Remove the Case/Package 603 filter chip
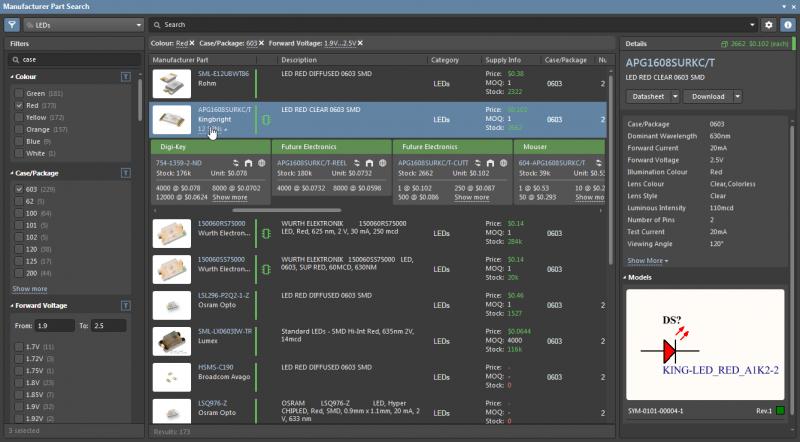800x442 pixels. point(261,43)
